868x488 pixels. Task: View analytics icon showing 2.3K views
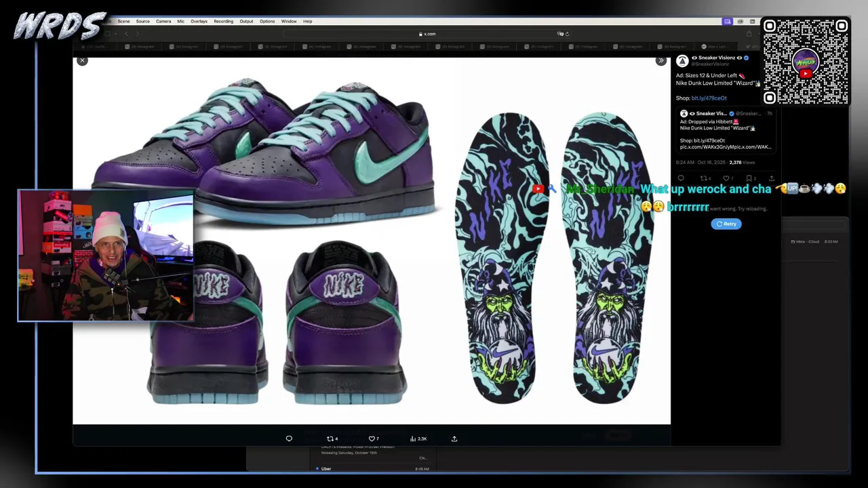point(418,439)
